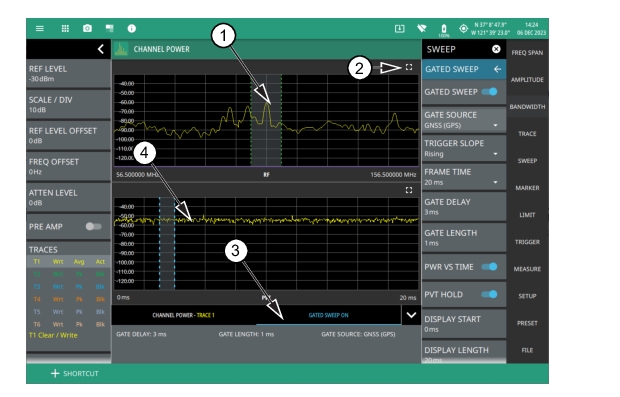Viewport: 620px width, 397px height.
Task: Select the T1 trace row
Action: click(x=68, y=262)
